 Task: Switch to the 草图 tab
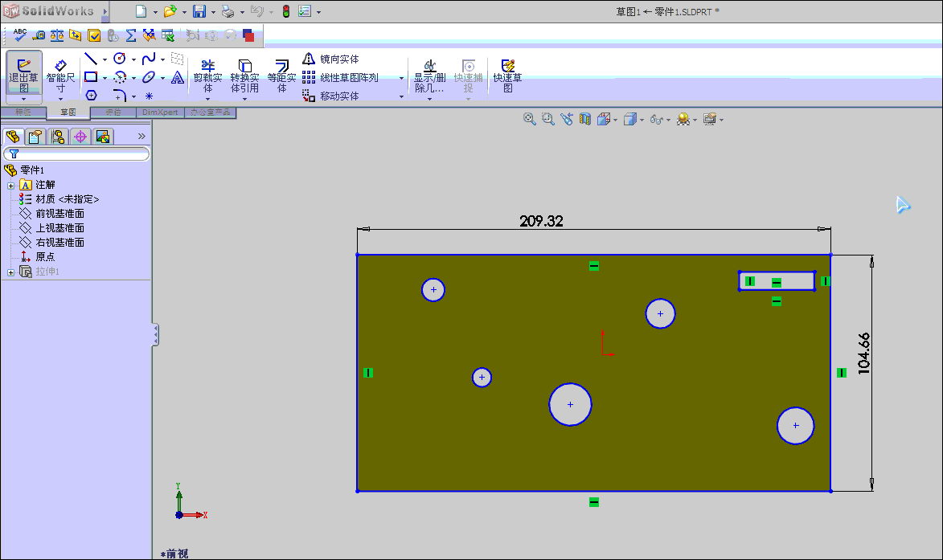(x=68, y=112)
